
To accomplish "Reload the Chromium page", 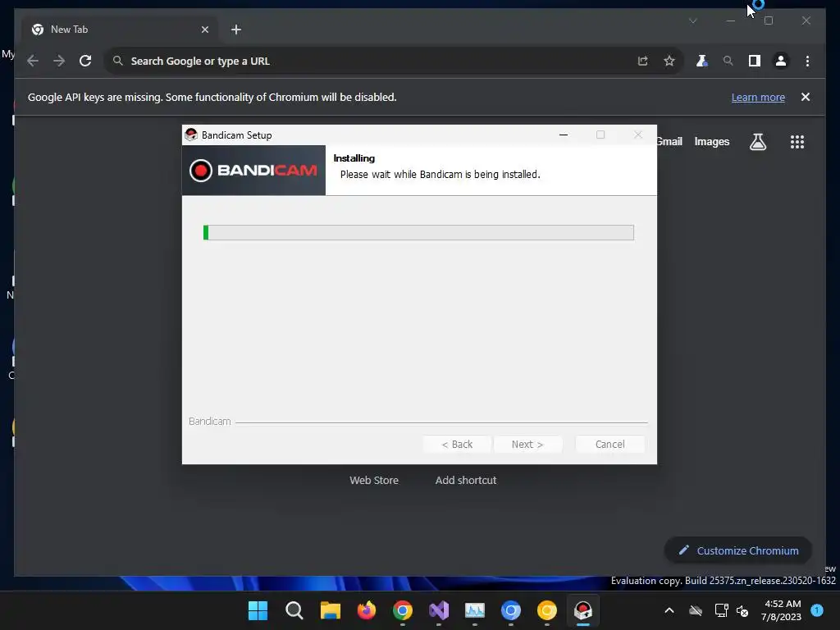I will [85, 61].
